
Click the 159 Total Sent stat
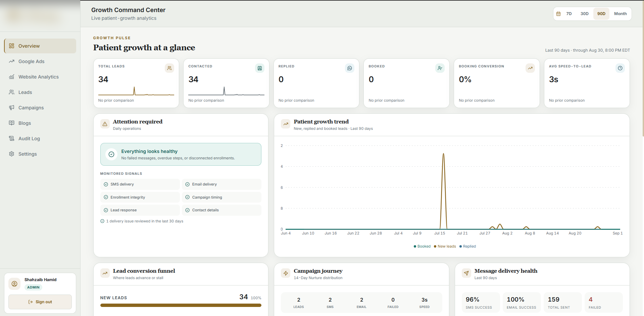pyautogui.click(x=563, y=303)
